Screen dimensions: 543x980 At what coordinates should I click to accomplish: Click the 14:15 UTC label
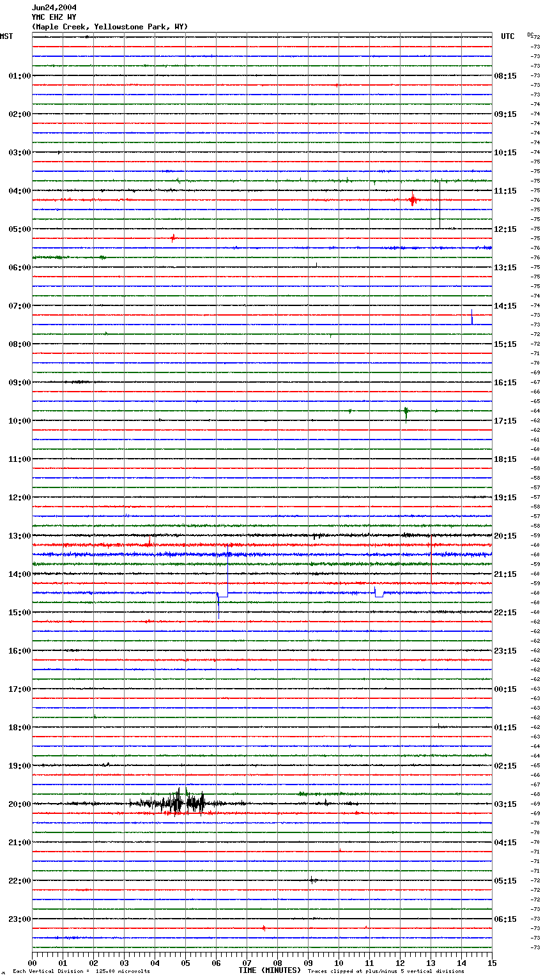tap(505, 306)
